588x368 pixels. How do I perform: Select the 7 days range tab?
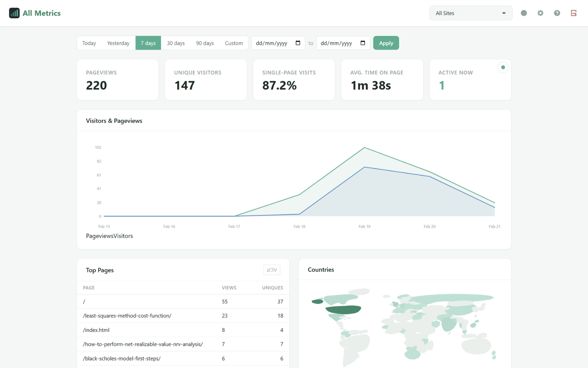[148, 43]
